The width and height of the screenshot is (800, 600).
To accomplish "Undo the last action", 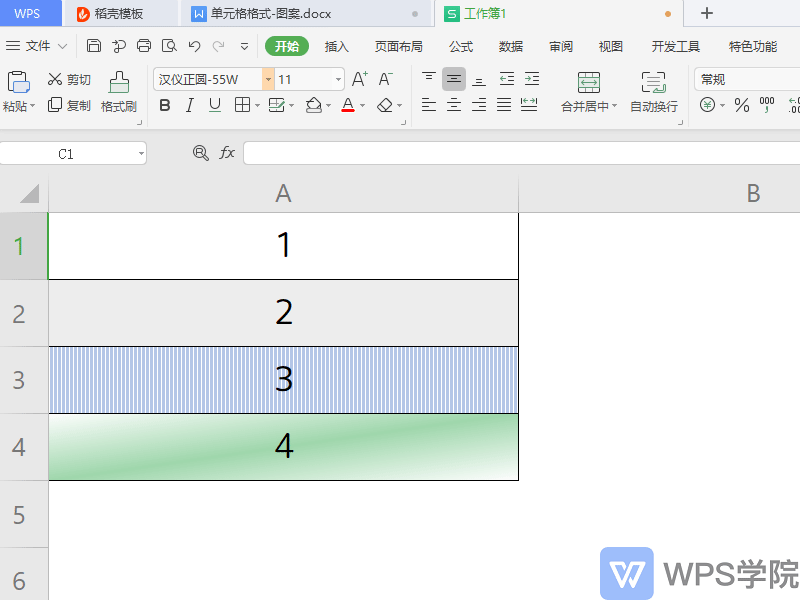I will click(194, 46).
